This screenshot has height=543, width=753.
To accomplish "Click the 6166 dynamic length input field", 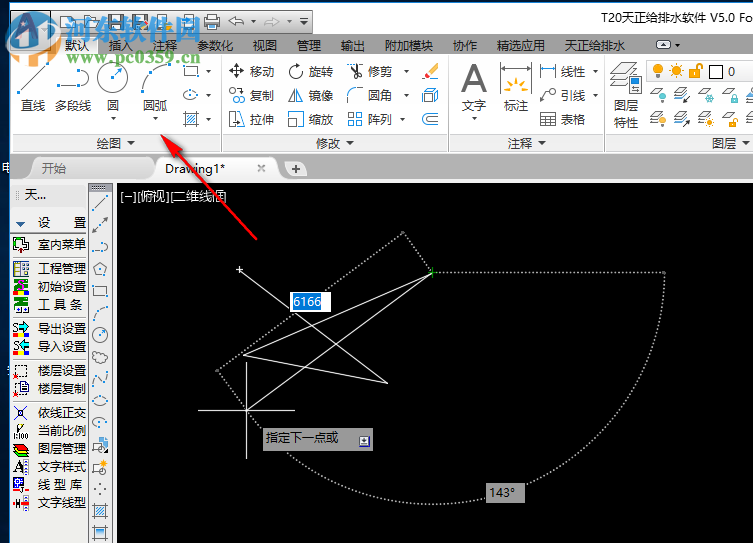I will tap(310, 301).
